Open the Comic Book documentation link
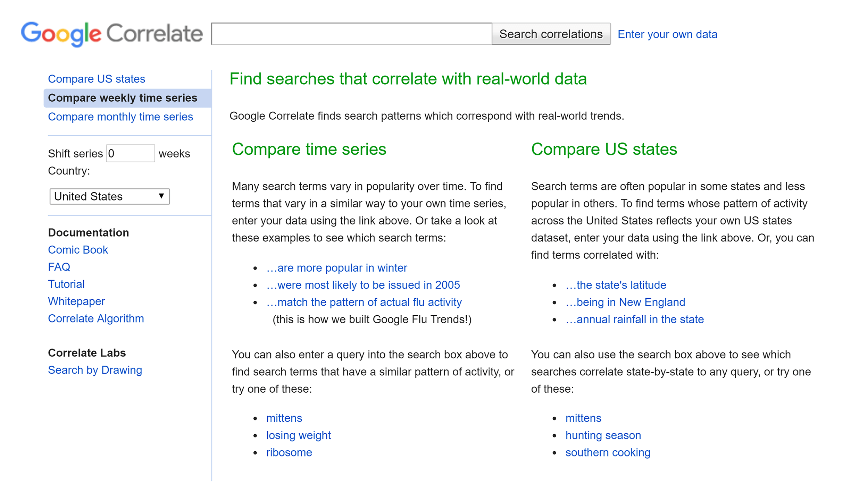Screen dimensions: 868x503 [78, 250]
